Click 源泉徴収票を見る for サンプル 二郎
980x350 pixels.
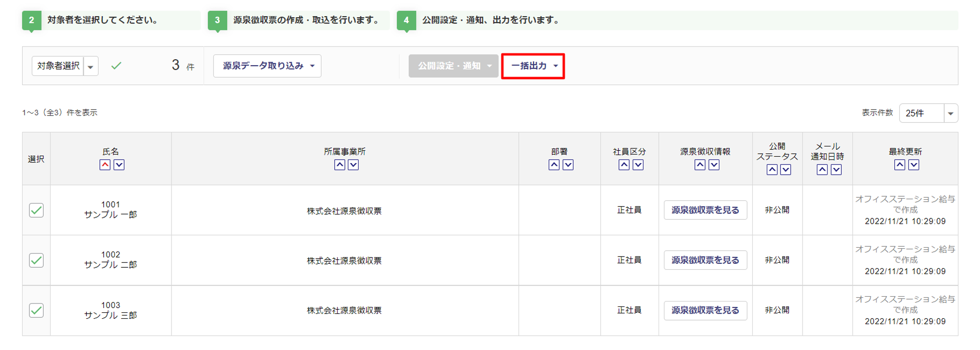(705, 260)
